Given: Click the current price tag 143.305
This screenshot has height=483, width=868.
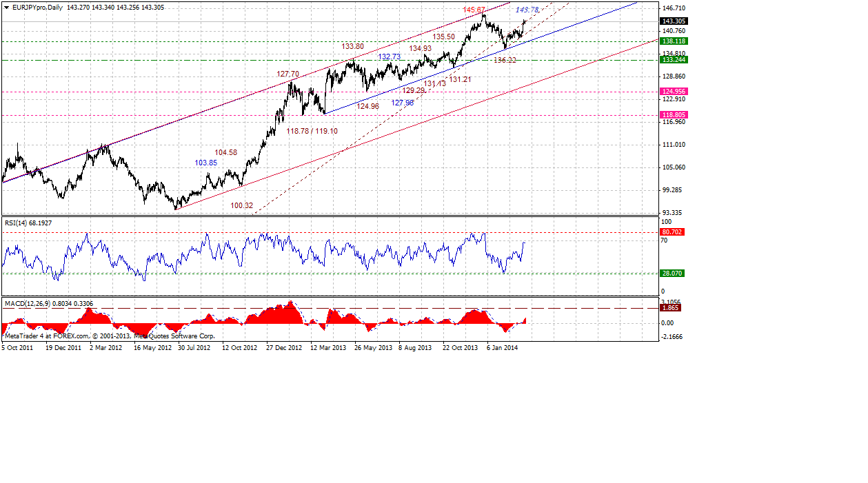Looking at the screenshot, I should click(673, 21).
